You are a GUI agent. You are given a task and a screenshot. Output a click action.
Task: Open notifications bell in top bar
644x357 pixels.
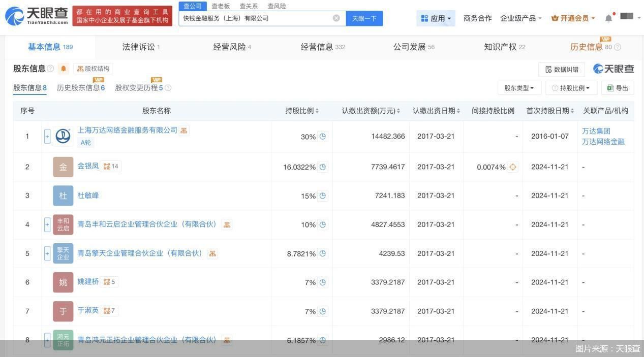[x=608, y=18]
